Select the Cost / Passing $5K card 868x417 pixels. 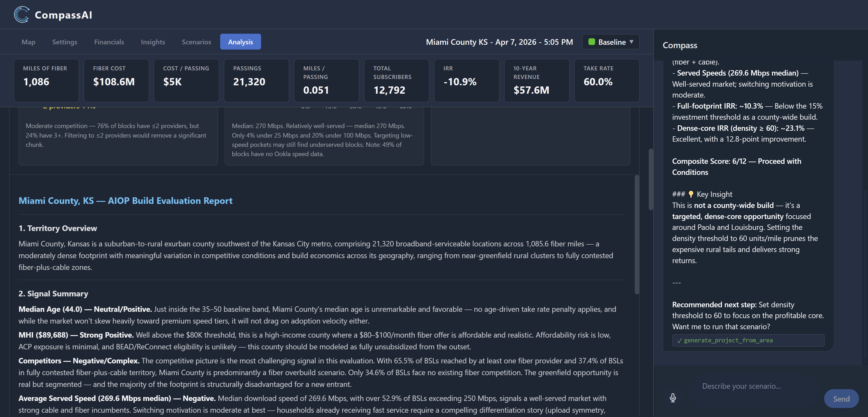point(186,80)
